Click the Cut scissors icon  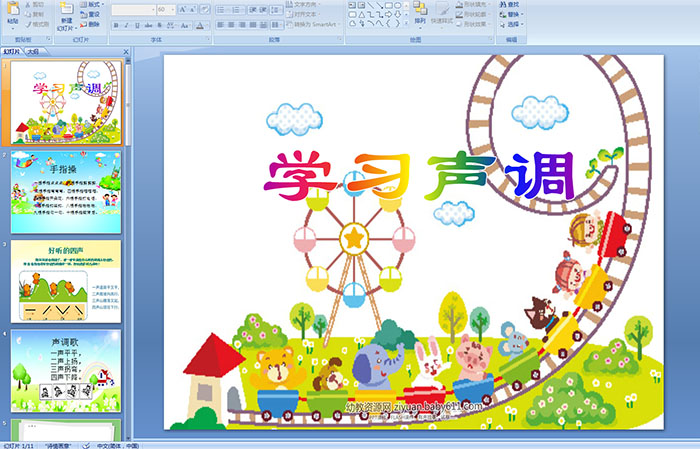click(x=28, y=4)
